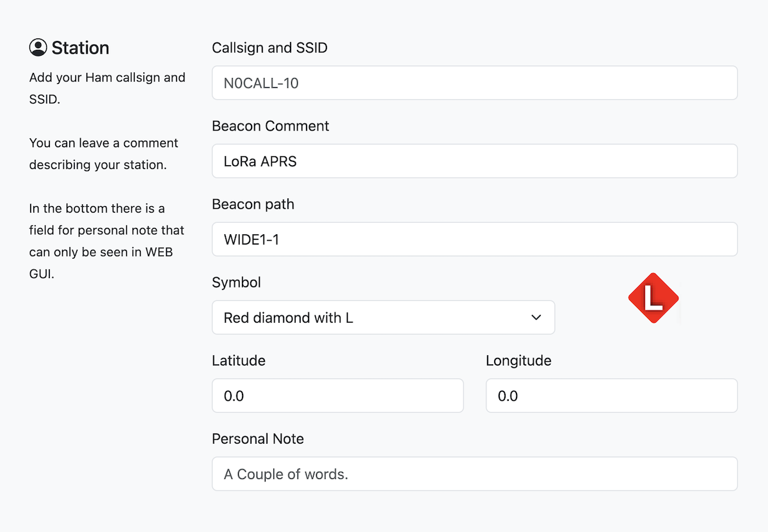The height and width of the screenshot is (532, 768).
Task: Click the WEB GUI personal note description
Action: pyautogui.click(x=106, y=241)
